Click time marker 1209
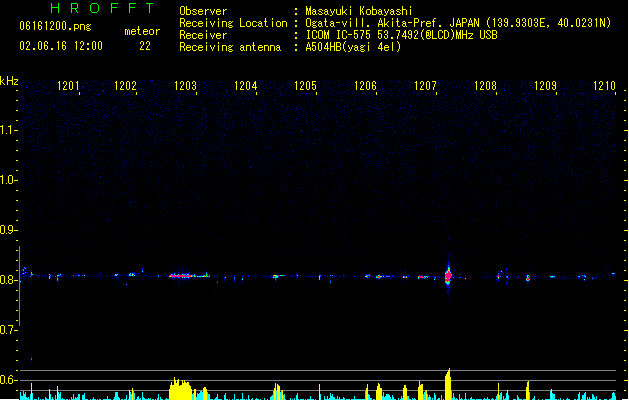Screen dimensions: 629x400 tap(546, 86)
